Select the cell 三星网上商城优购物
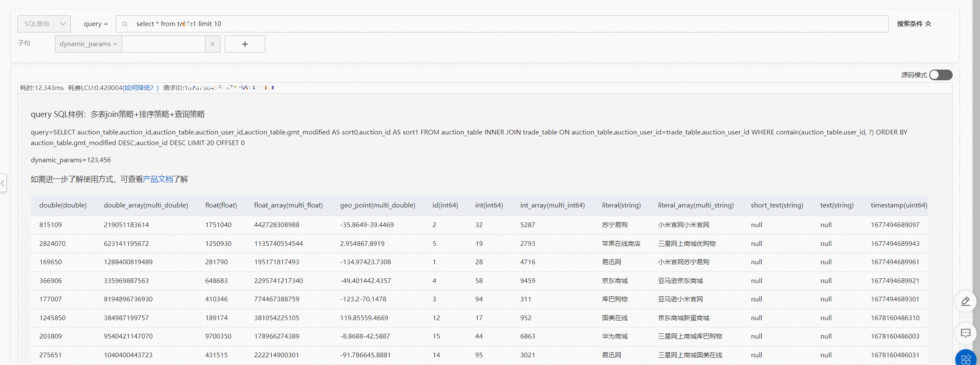 tap(687, 244)
